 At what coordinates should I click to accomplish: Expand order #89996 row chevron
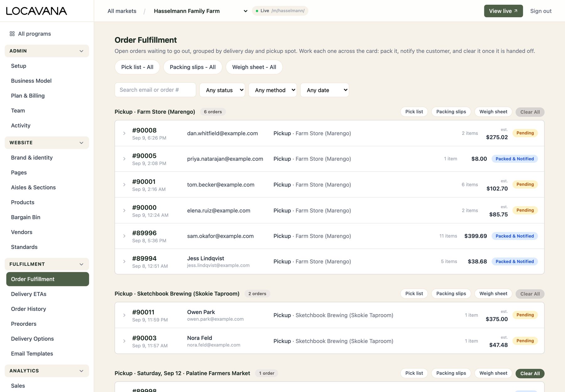point(124,236)
